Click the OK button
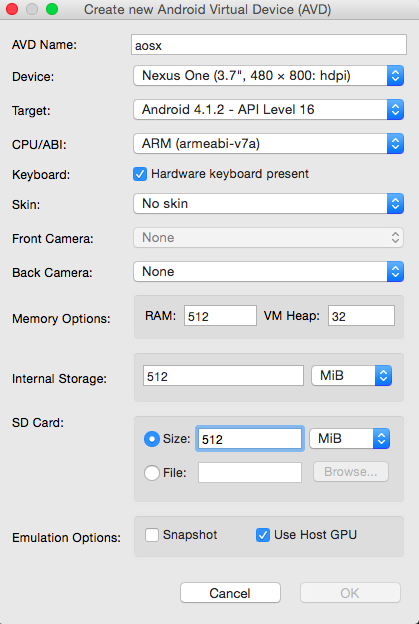The image size is (419, 624). click(x=350, y=593)
